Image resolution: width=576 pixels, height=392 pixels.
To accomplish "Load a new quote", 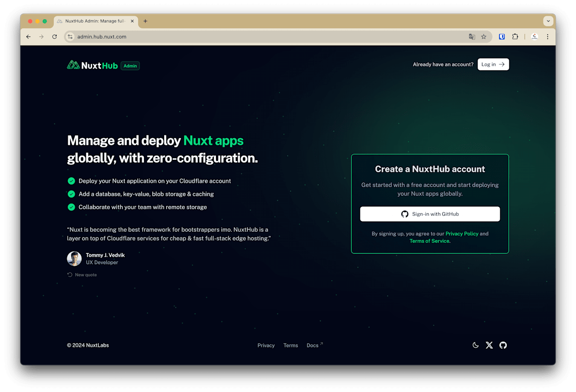I will click(82, 275).
